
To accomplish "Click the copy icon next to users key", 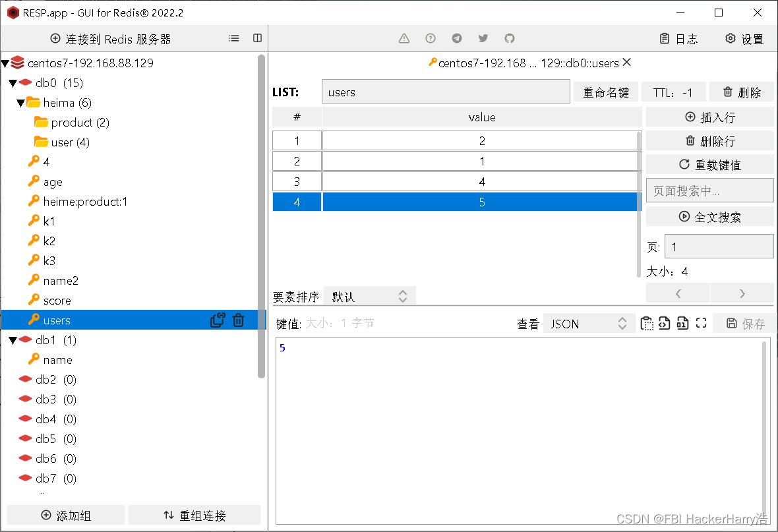I will pyautogui.click(x=217, y=320).
